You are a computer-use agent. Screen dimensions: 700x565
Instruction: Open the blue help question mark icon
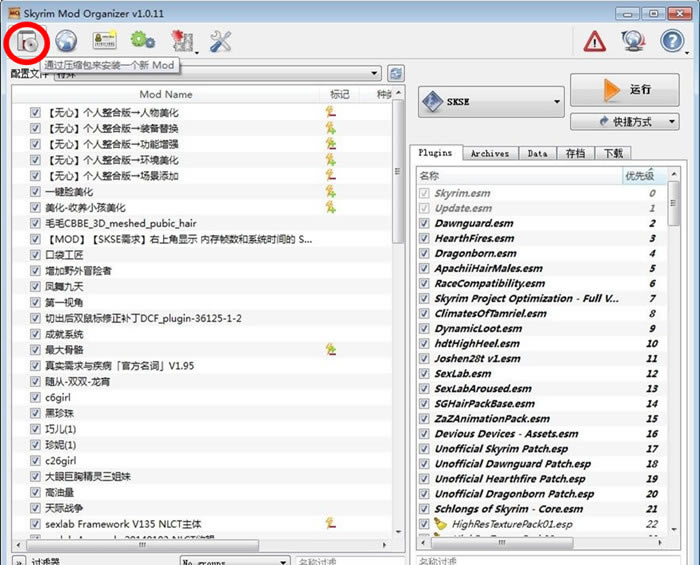672,41
